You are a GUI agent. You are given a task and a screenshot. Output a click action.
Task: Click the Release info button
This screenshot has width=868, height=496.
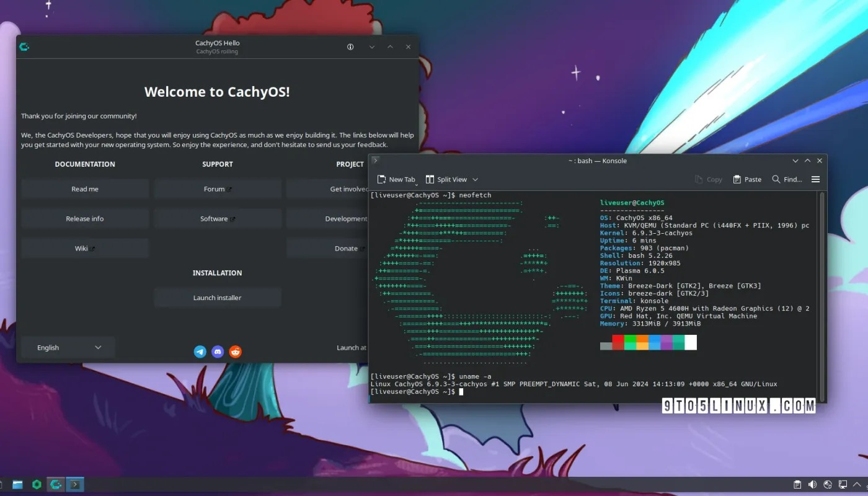click(x=85, y=219)
